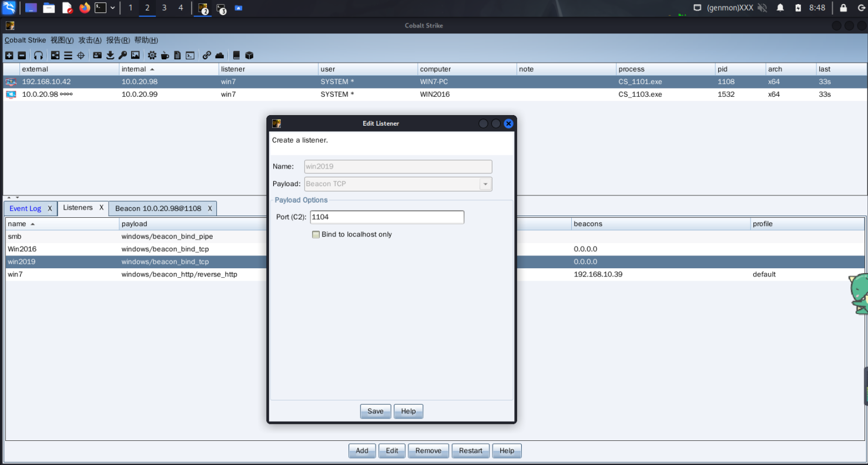This screenshot has height=465, width=868.
Task: Click the connect-to-team-server plus icon
Action: [x=9, y=55]
